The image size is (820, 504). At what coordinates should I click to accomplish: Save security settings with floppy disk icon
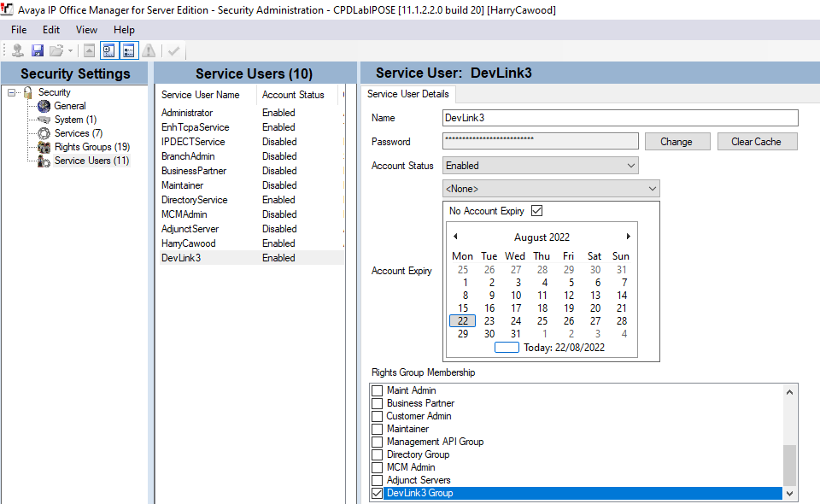click(37, 50)
